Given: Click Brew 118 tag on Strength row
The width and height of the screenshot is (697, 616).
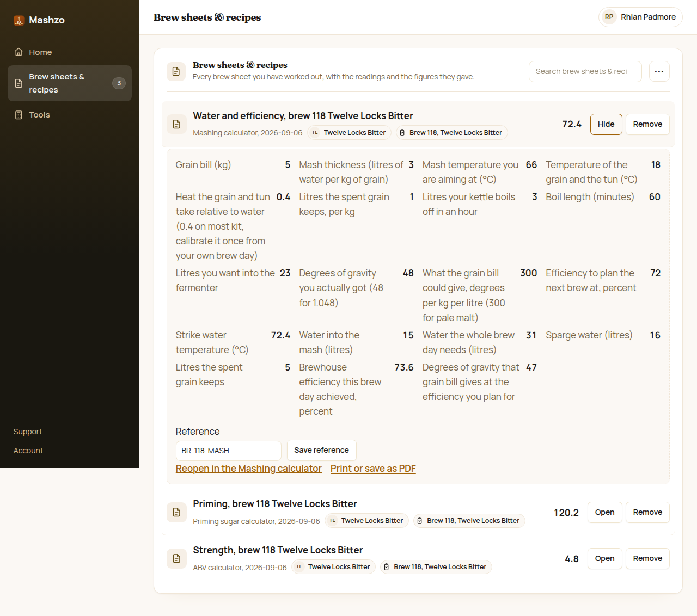Looking at the screenshot, I should click(x=436, y=567).
